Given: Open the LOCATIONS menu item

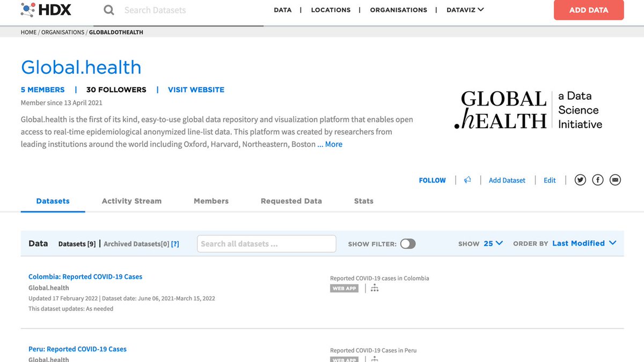Looking at the screenshot, I should (331, 10).
